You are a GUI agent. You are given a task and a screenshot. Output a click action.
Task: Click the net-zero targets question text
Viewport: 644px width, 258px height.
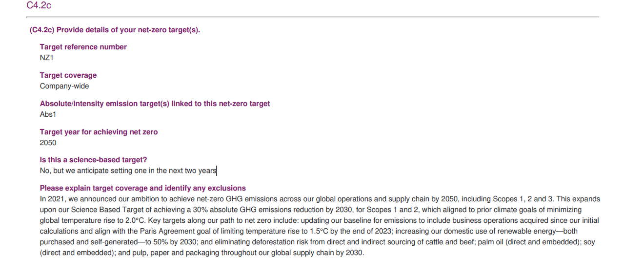pos(115,30)
